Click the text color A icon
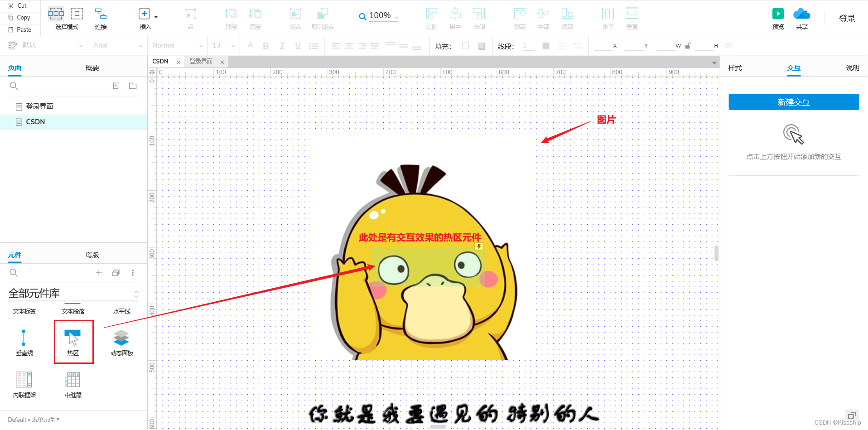This screenshot has height=430, width=868. (x=251, y=45)
